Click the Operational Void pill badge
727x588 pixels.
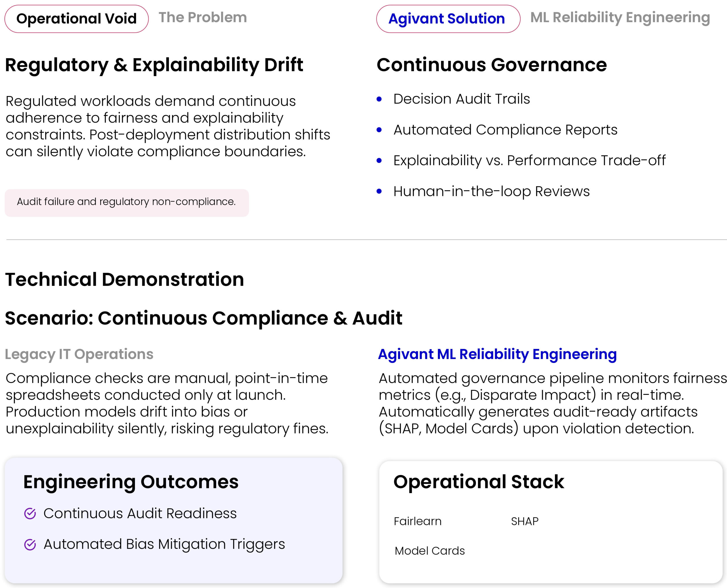[76, 19]
